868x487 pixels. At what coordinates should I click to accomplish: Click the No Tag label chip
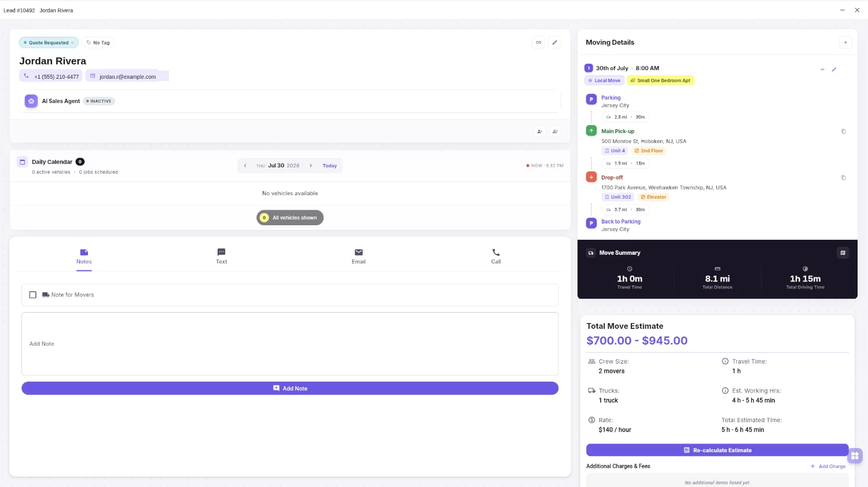98,43
